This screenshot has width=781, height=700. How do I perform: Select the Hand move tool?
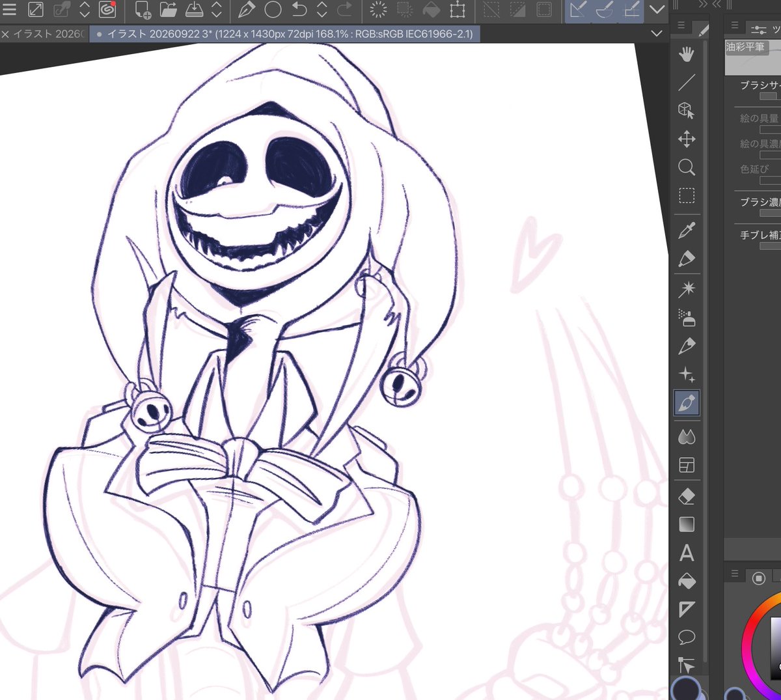[x=687, y=55]
